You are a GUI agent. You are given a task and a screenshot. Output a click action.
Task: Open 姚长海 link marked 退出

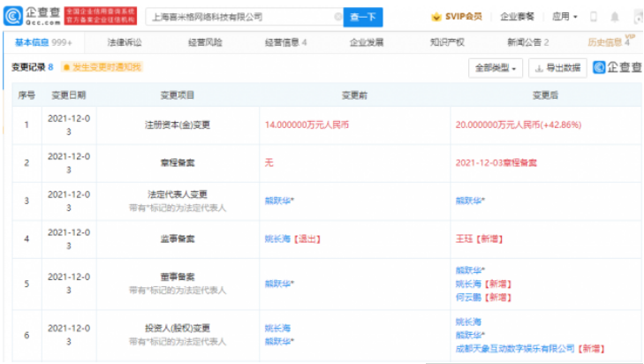tap(277, 239)
